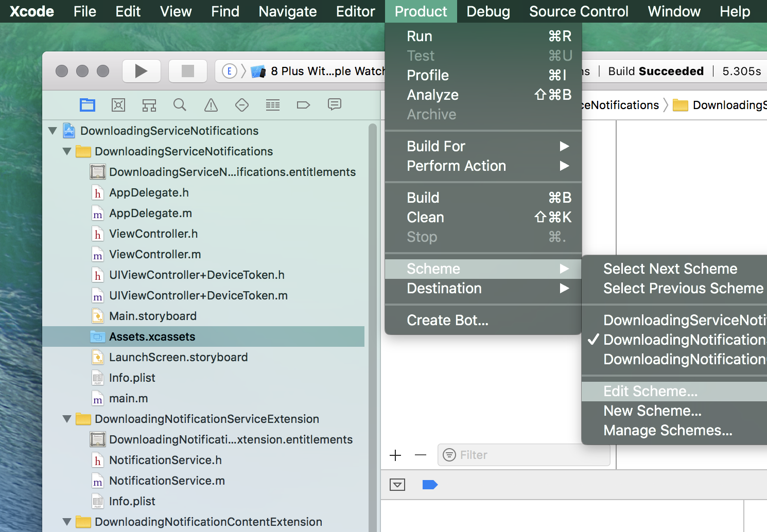The image size is (767, 532).
Task: Open the Editor menu
Action: pos(355,11)
